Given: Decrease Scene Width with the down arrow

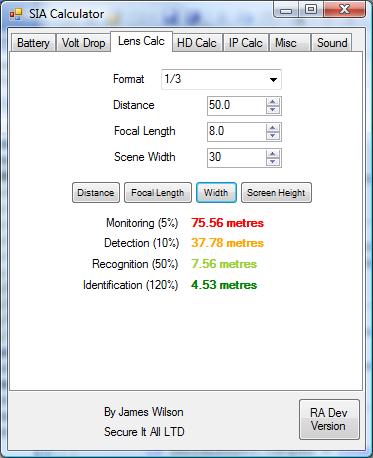Looking at the screenshot, I should click(x=273, y=162).
